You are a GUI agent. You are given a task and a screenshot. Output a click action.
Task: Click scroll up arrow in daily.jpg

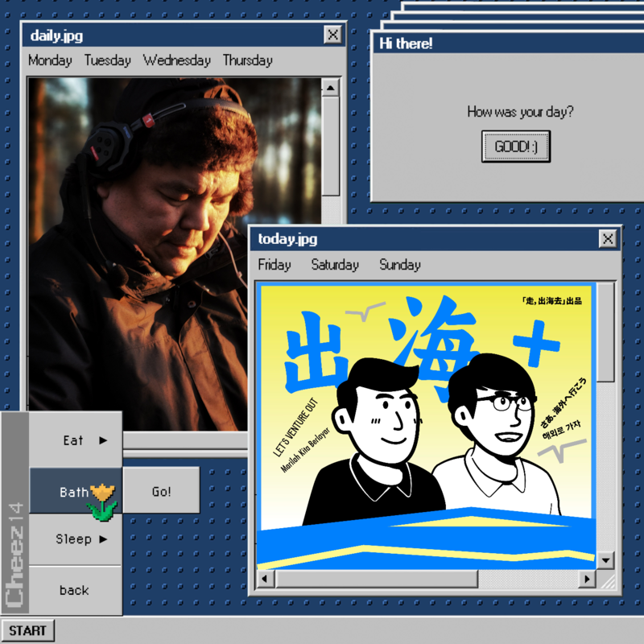[331, 87]
